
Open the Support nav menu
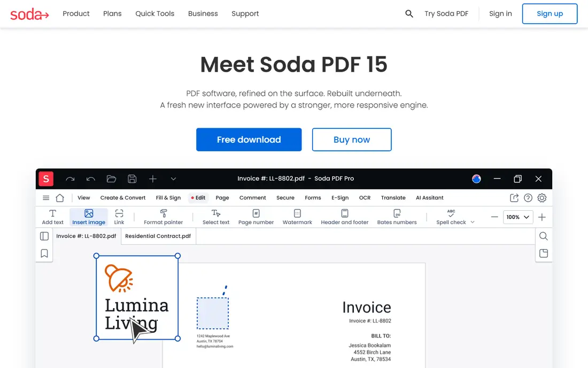tap(245, 14)
